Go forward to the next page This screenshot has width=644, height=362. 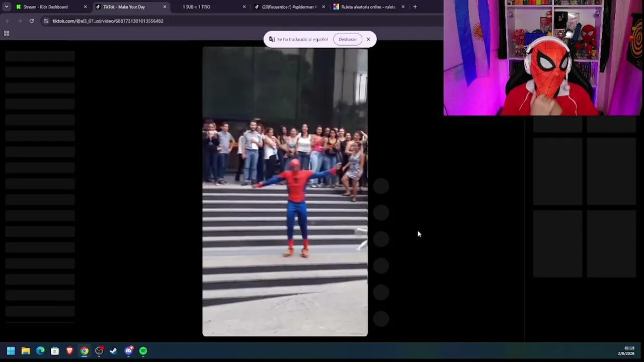pyautogui.click(x=20, y=21)
